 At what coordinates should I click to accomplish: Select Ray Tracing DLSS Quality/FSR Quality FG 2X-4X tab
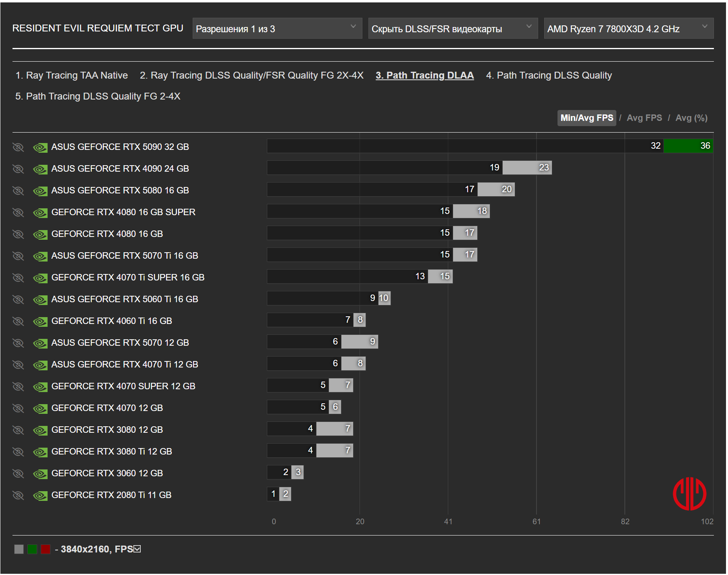pyautogui.click(x=252, y=75)
